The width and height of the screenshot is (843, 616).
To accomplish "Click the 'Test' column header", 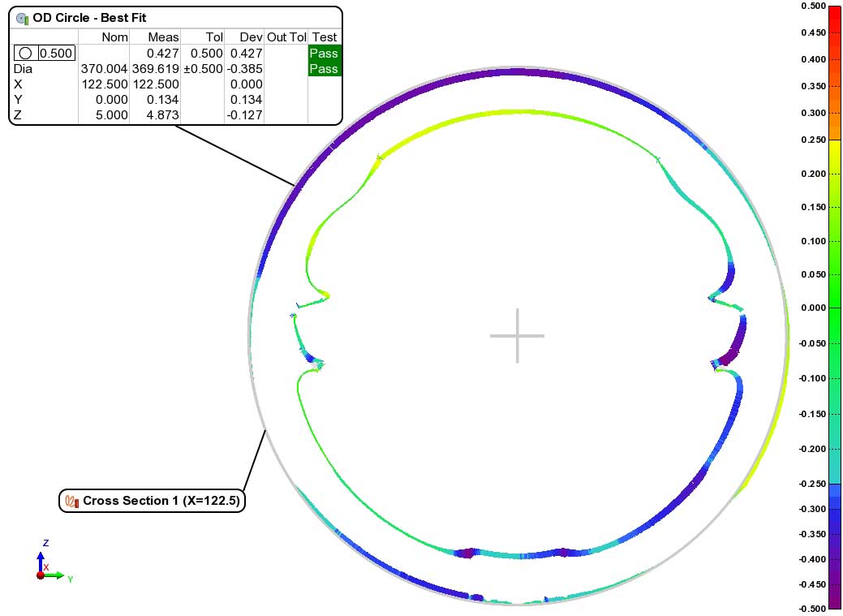I will click(x=325, y=37).
